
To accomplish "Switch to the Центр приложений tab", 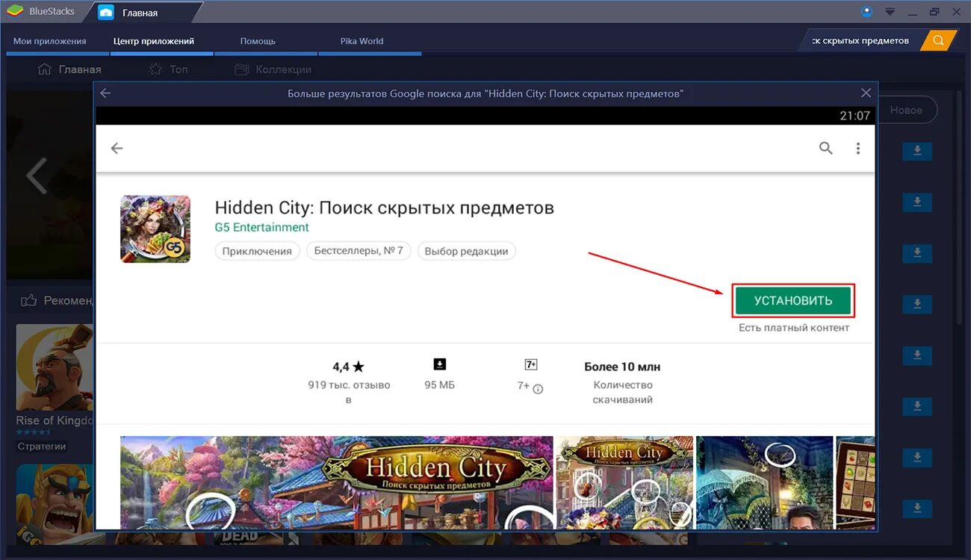I will (x=154, y=41).
